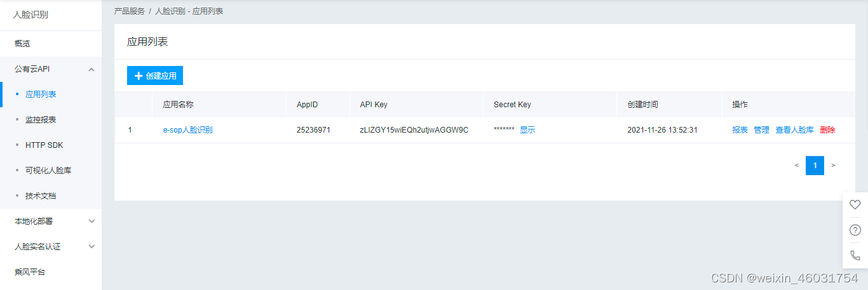Click AppID value 25236971

click(x=313, y=130)
